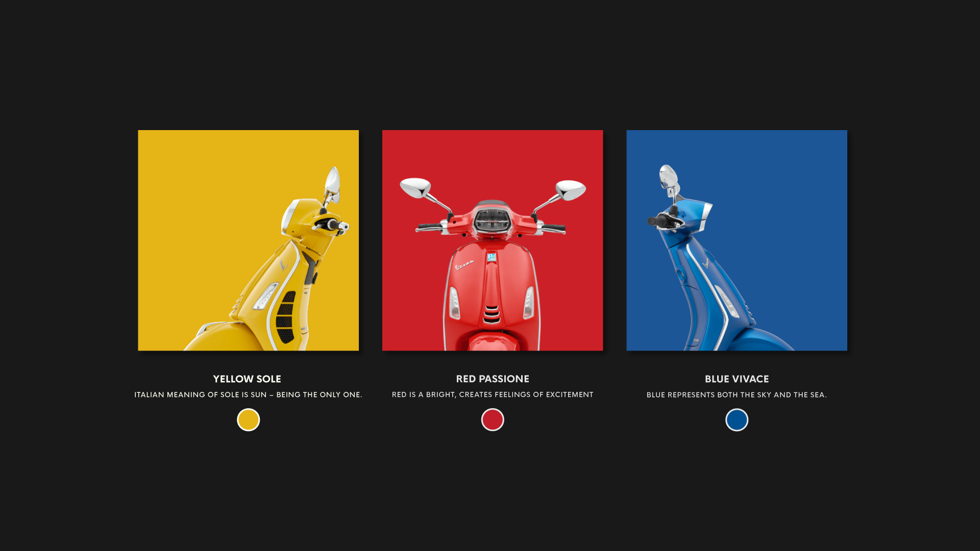
Task: Click the blue scooter's chrome mirror
Action: tap(668, 177)
